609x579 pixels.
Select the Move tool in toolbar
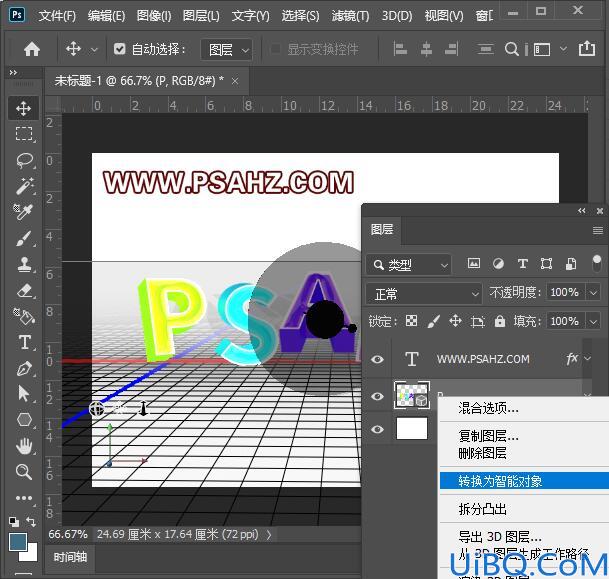pos(24,108)
